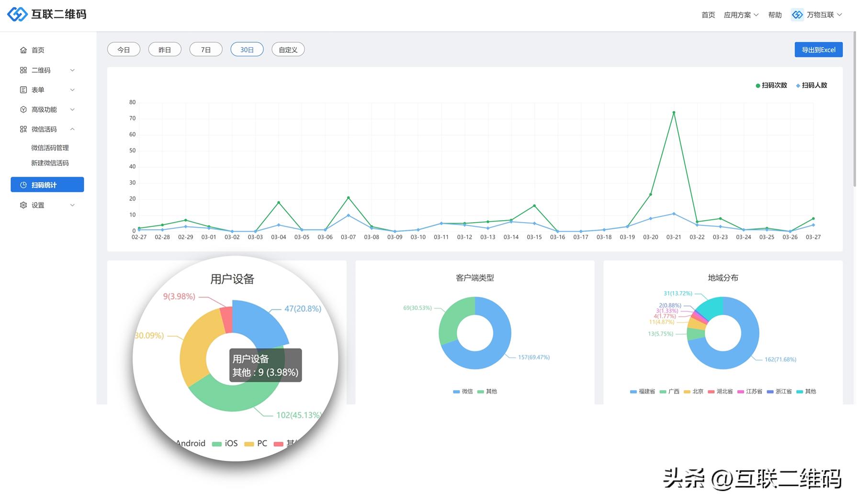857x504 pixels.
Task: Click the form icon beside 表单
Action: point(23,90)
